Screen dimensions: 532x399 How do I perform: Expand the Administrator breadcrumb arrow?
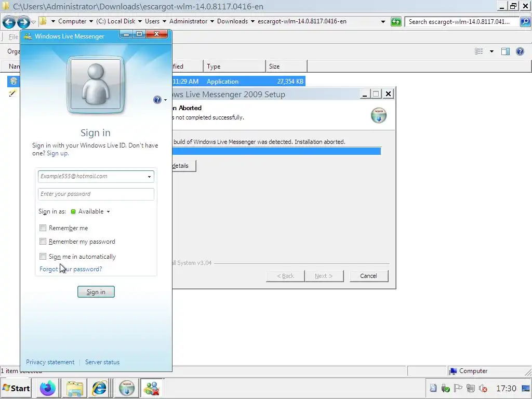(212, 21)
